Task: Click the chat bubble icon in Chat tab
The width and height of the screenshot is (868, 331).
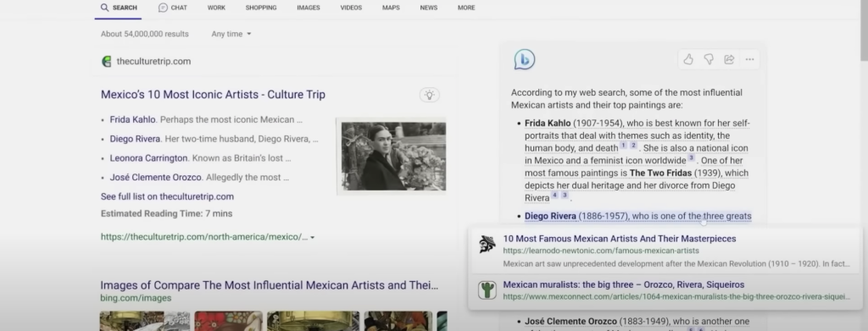Action: coord(163,8)
